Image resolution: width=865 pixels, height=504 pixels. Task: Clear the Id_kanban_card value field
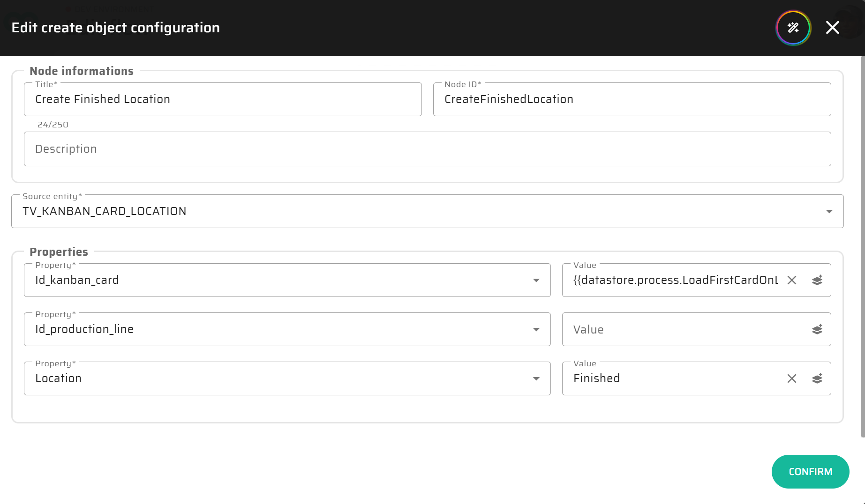pyautogui.click(x=791, y=280)
